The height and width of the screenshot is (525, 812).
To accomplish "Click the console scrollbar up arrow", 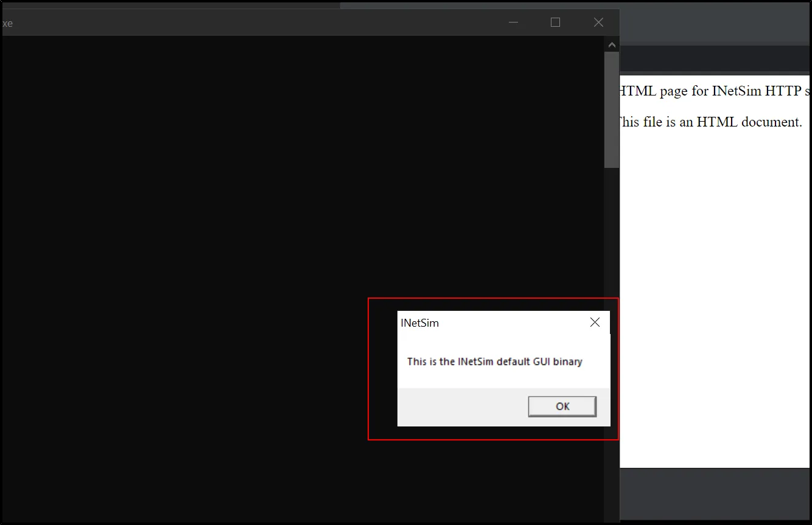I will pos(612,44).
